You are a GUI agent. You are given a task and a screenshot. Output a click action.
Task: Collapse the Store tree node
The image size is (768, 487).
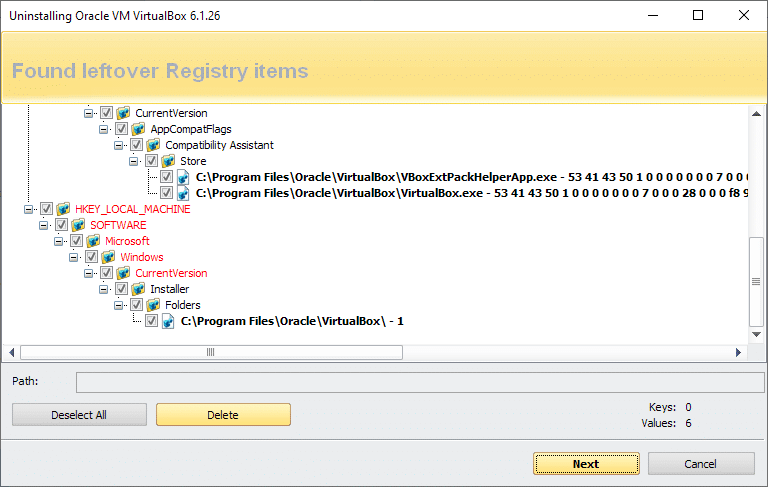133,161
